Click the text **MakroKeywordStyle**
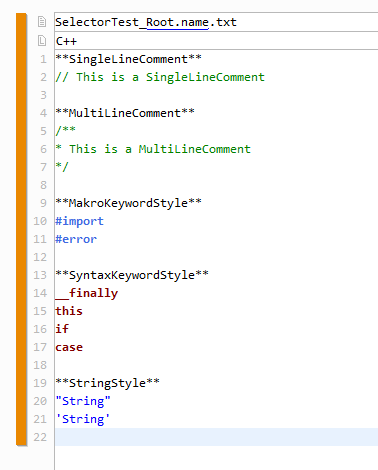The height and width of the screenshot is (470, 378). click(128, 203)
